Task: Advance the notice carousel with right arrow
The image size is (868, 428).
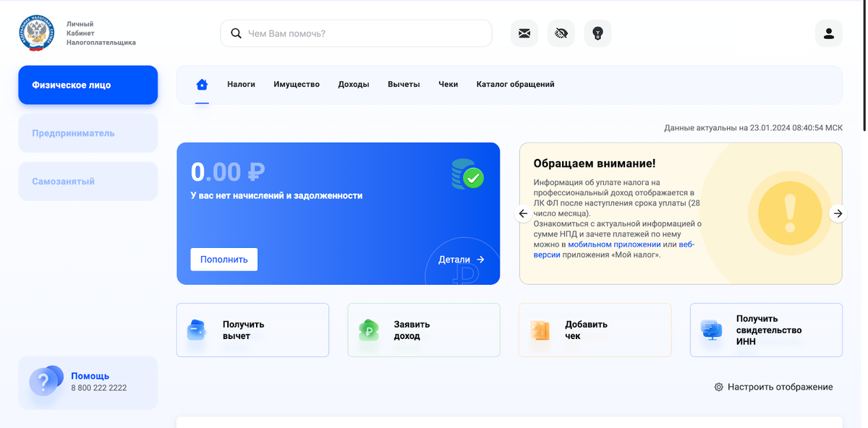Action: pos(838,213)
